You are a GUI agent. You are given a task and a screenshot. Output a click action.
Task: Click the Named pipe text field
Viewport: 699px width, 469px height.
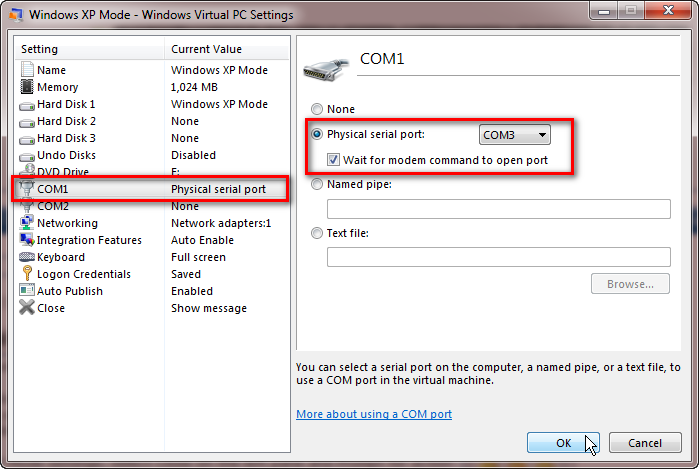pos(498,209)
